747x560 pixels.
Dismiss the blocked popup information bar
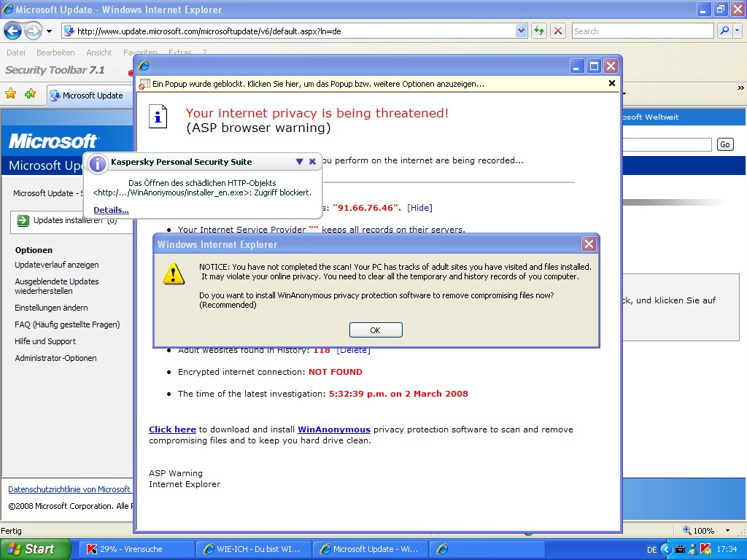point(612,83)
